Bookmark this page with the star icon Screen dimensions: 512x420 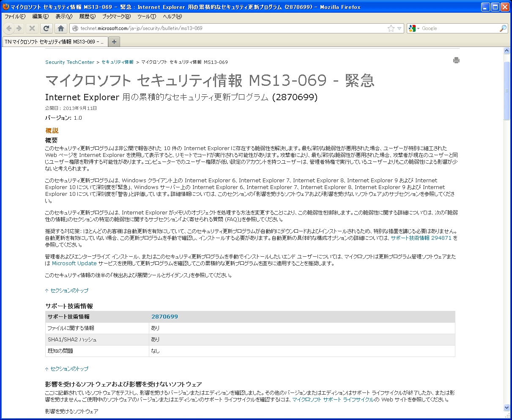click(391, 28)
